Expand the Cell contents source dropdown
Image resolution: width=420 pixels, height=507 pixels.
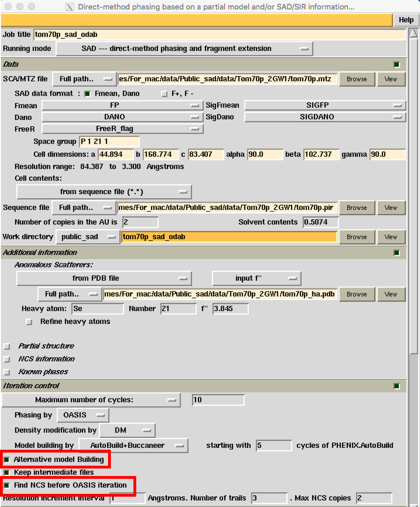click(104, 192)
